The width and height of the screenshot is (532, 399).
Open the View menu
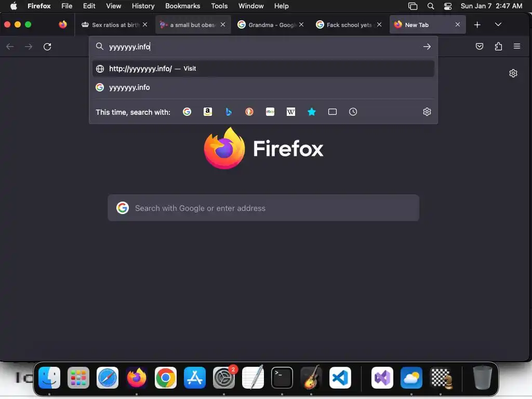pyautogui.click(x=113, y=6)
